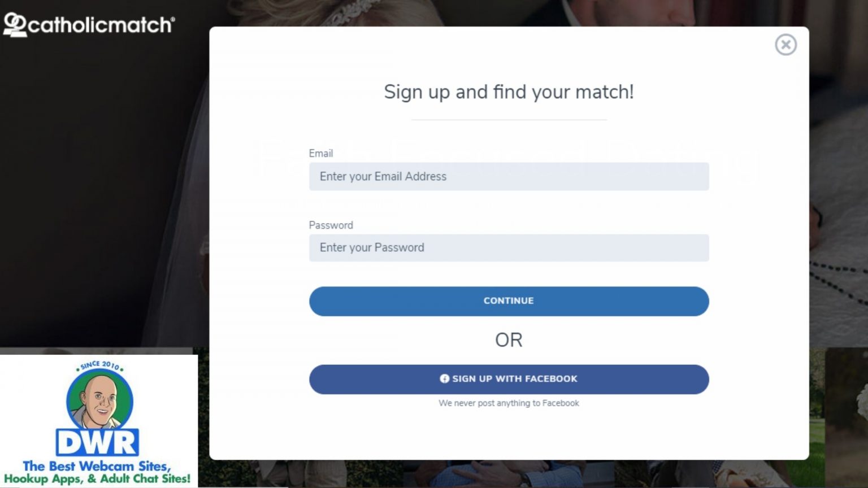
Task: Click the 'Hookup Apps, & Adult Chat Sites!' text
Action: coord(98,478)
